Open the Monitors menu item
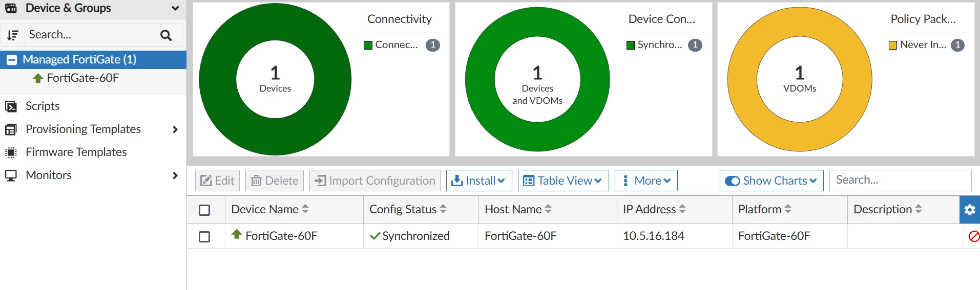 pyautogui.click(x=49, y=175)
